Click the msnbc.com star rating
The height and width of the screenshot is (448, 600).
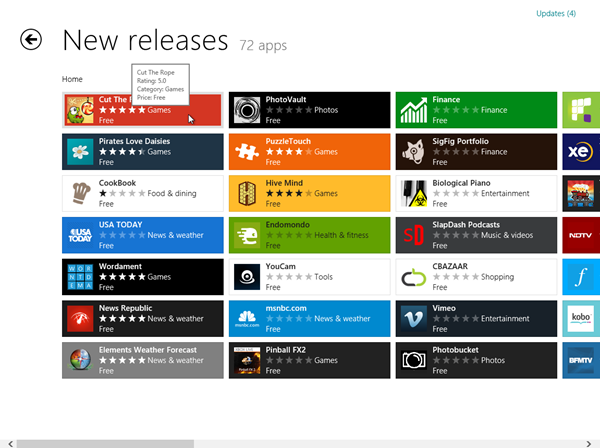(x=289, y=318)
